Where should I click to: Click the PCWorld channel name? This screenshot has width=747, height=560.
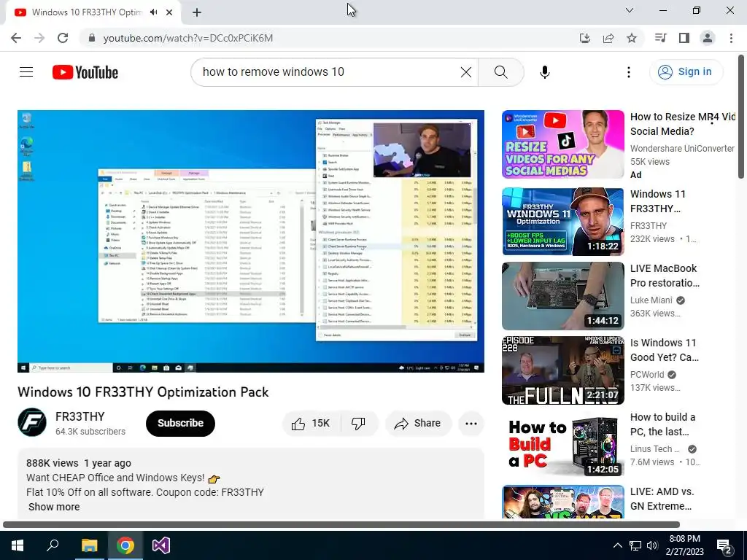[647, 374]
